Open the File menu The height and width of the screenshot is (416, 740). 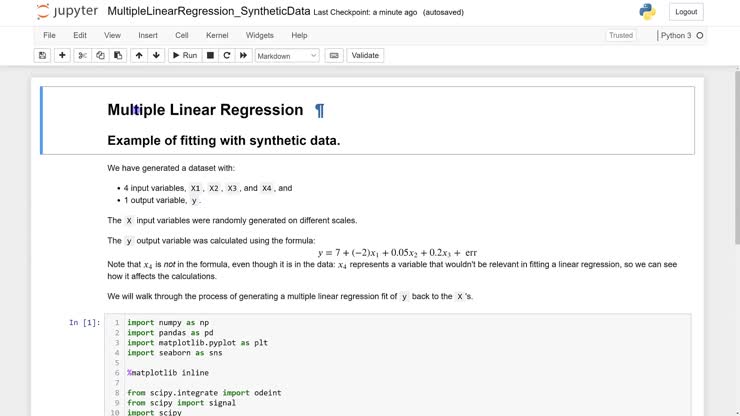pyautogui.click(x=49, y=35)
